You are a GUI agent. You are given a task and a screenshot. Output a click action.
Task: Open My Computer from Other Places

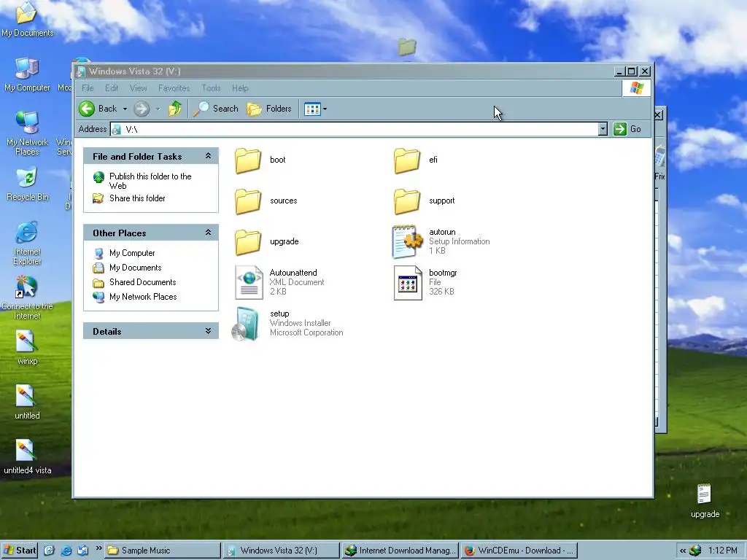(132, 253)
